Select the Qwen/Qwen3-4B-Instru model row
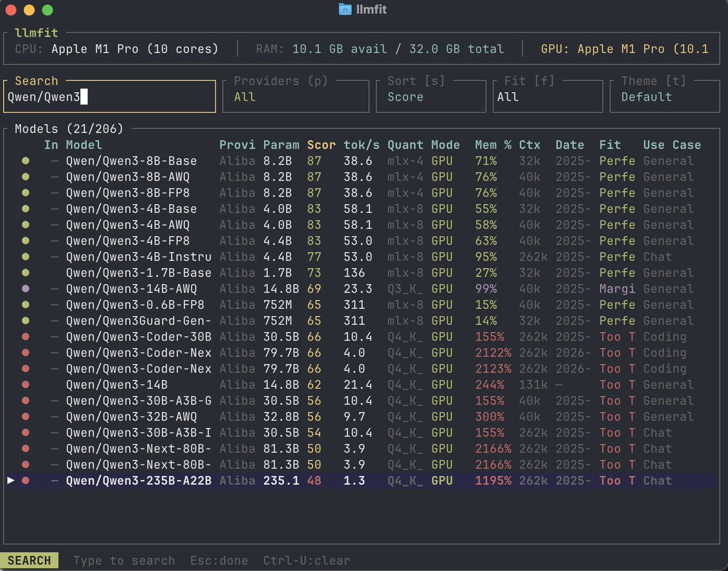This screenshot has width=728, height=571. coord(360,257)
